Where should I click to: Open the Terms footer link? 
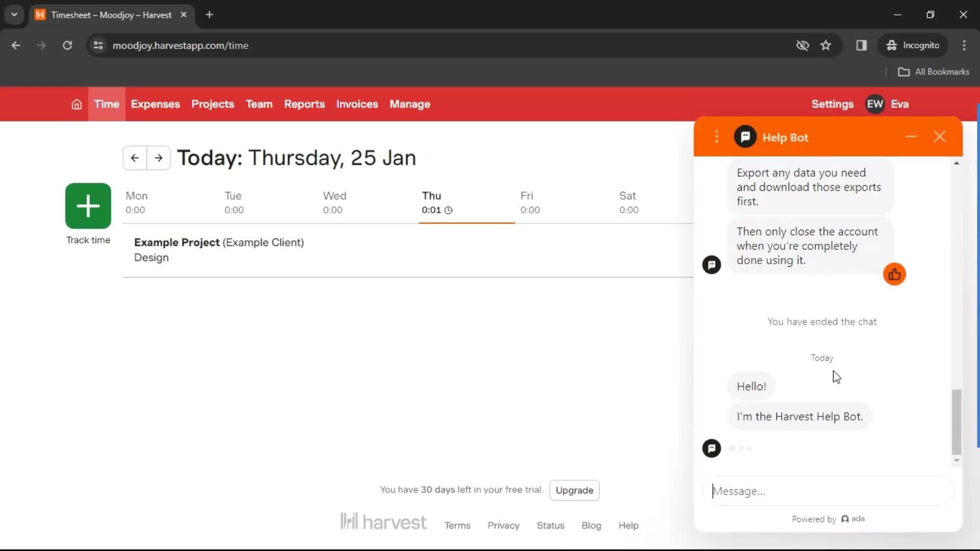457,525
